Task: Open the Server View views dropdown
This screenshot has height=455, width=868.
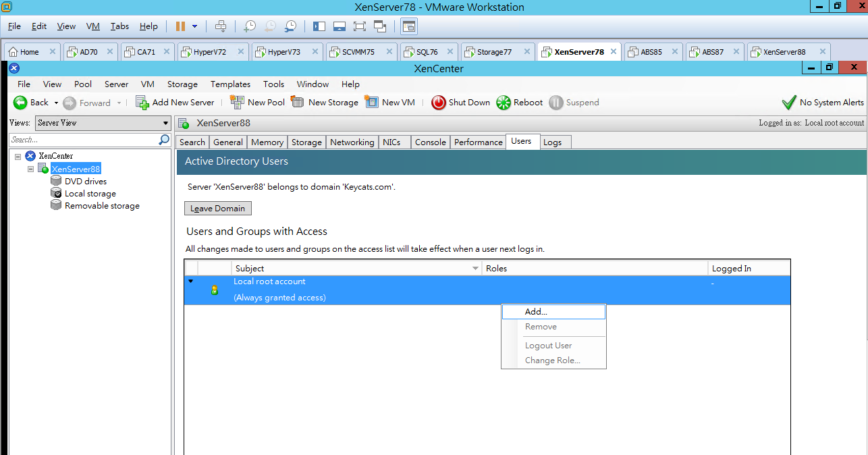Action: pos(103,123)
